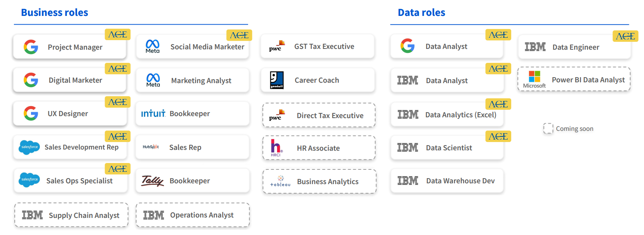This screenshot has height=235, width=644.
Task: Open the UX Designer role card
Action: [x=70, y=114]
